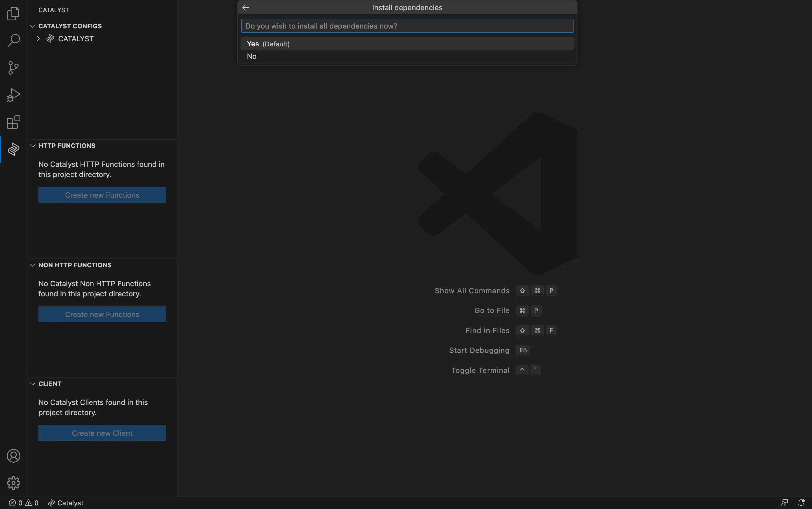This screenshot has height=509, width=812.
Task: Click Create new Client button
Action: point(102,433)
